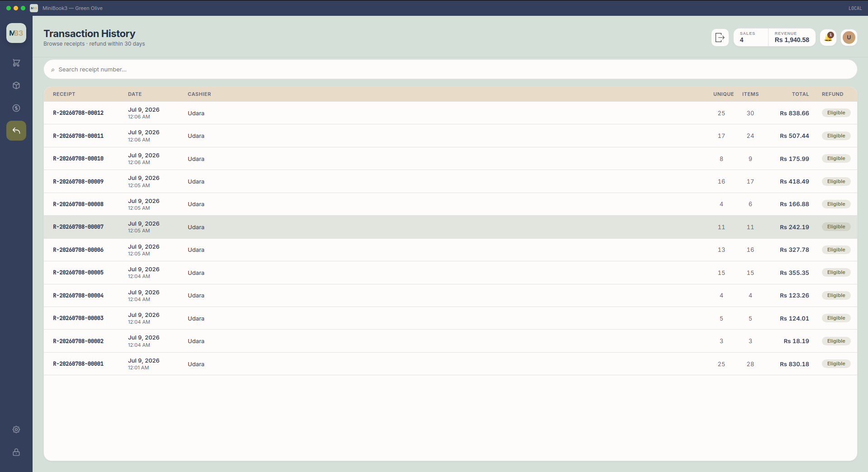Click the TOTAL column header

tap(800, 94)
